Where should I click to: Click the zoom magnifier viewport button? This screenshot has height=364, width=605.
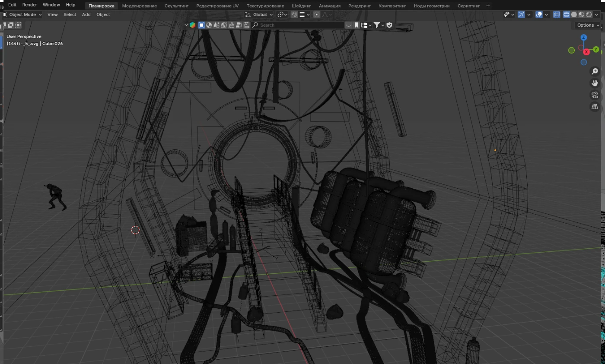(x=595, y=71)
